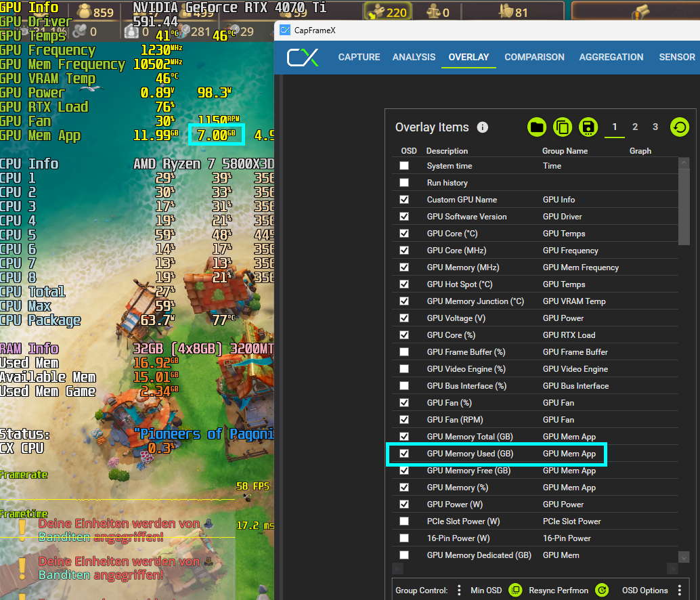
Task: Click horizontal scroll right arrow
Action: coord(672,568)
